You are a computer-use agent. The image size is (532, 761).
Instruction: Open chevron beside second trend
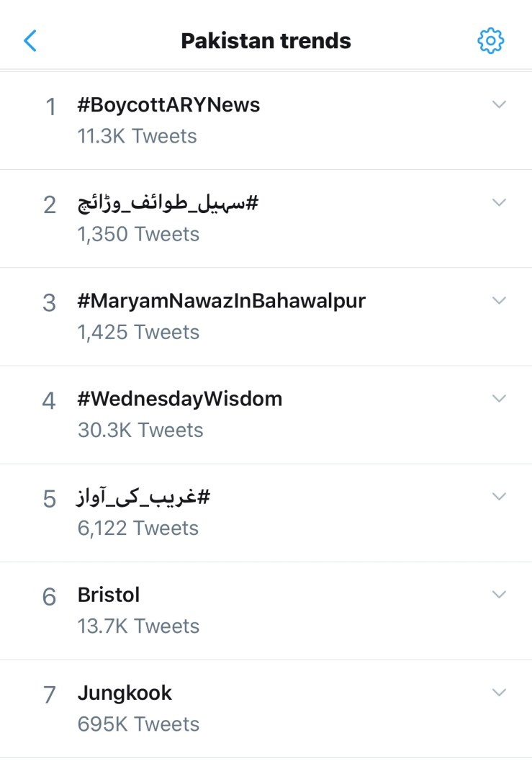pos(499,202)
